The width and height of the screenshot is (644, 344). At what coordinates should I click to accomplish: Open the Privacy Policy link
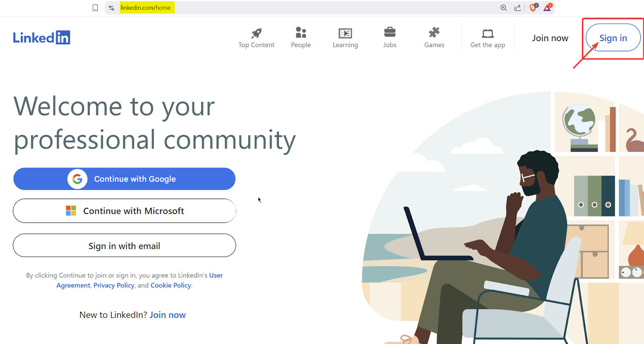tap(114, 285)
